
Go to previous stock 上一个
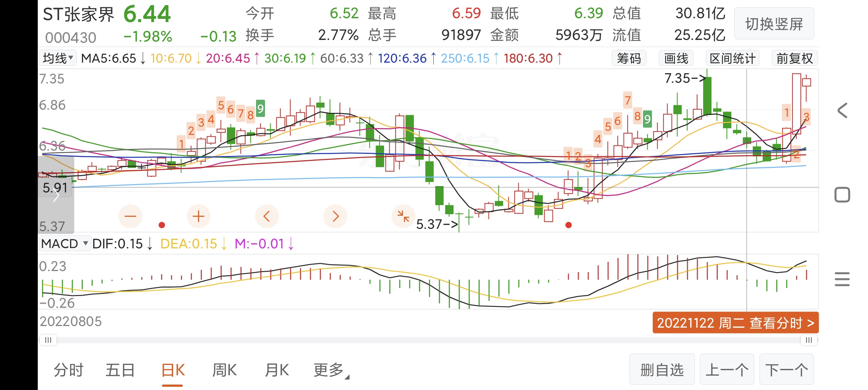point(727,370)
